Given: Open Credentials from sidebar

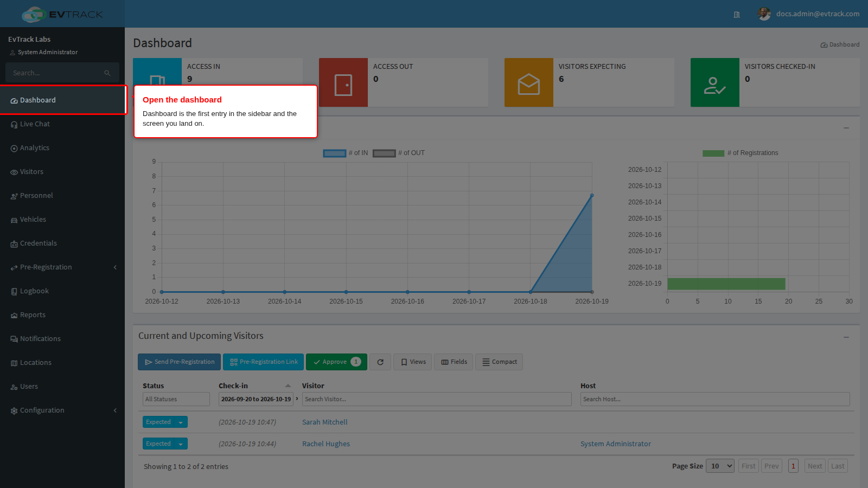Looking at the screenshot, I should pyautogui.click(x=62, y=243).
